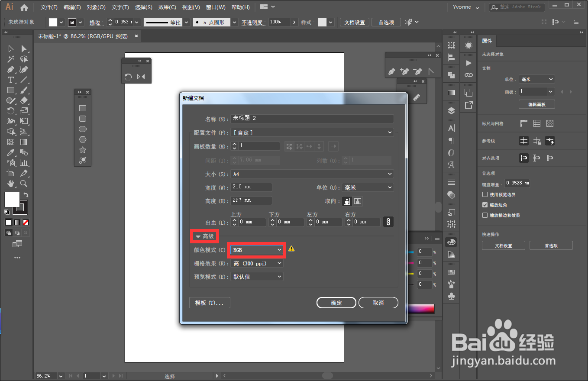Enable 缩放描边和效果 checkbox

[x=485, y=215]
